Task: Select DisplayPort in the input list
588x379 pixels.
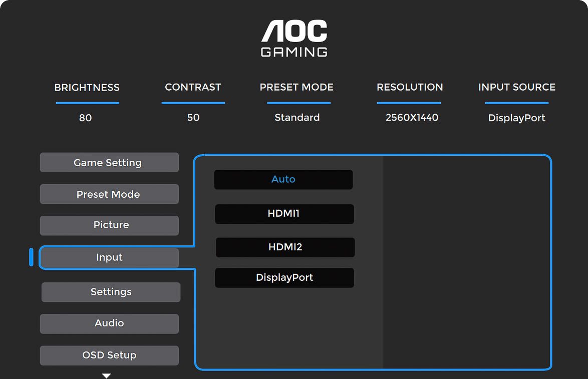Action: point(284,278)
